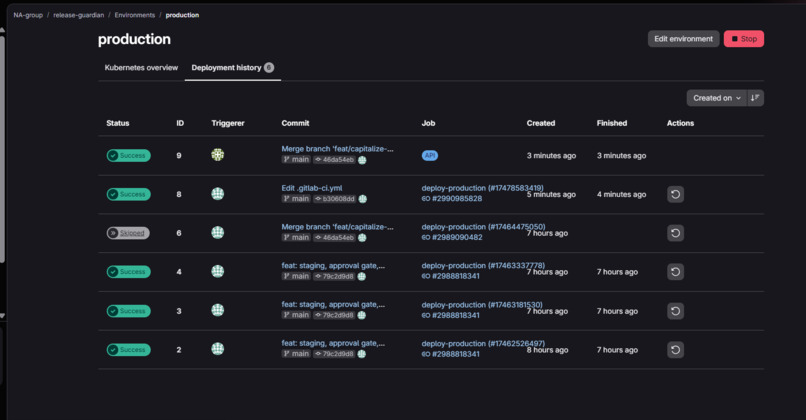Click the left sidebar vertical scrollbar

coord(3,149)
